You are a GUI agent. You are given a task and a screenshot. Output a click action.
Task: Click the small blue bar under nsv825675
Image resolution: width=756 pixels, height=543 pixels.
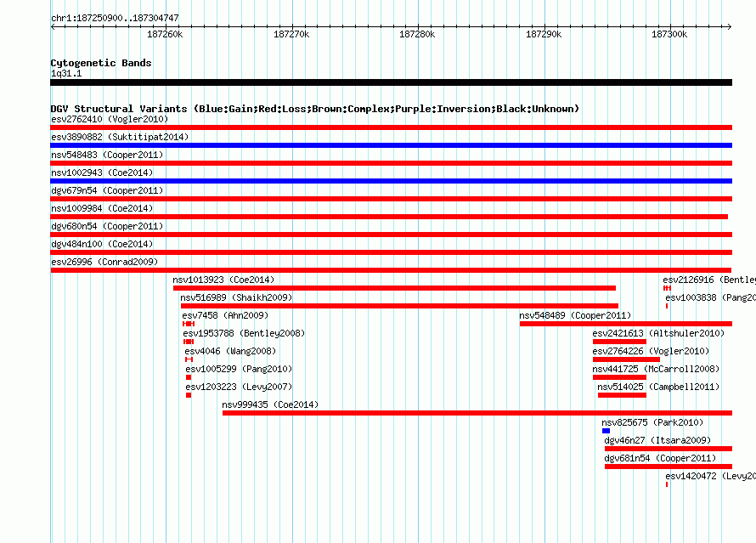click(x=606, y=431)
